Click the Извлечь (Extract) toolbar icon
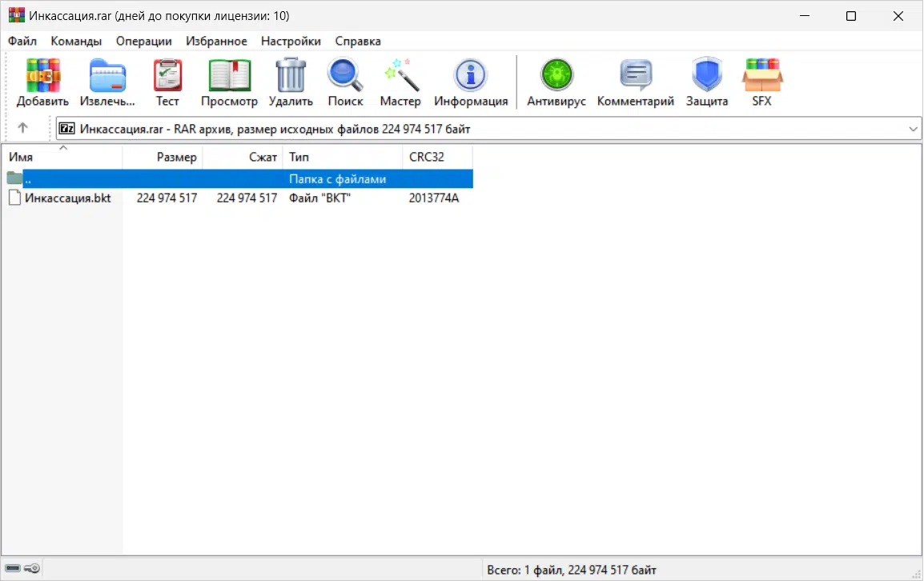 107,75
